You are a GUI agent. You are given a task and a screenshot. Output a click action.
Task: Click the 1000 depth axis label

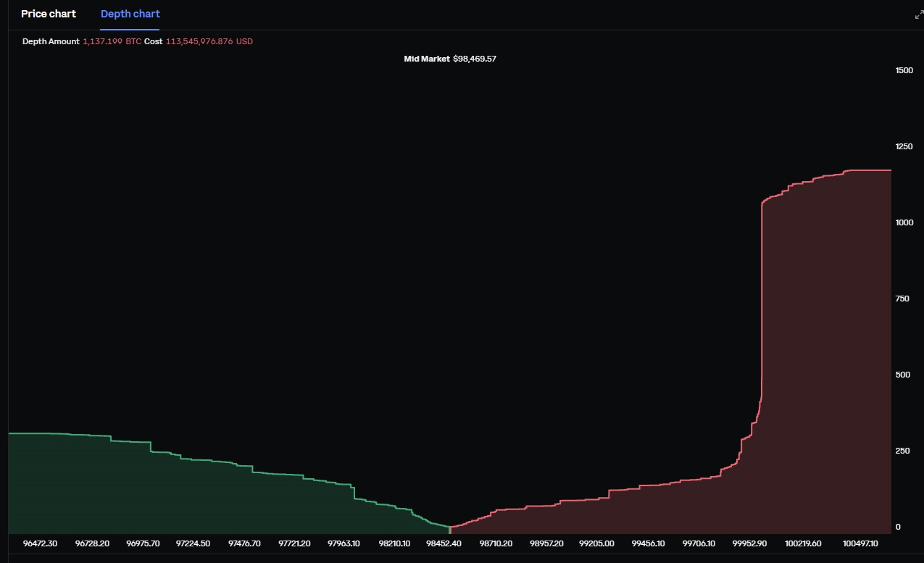(904, 222)
